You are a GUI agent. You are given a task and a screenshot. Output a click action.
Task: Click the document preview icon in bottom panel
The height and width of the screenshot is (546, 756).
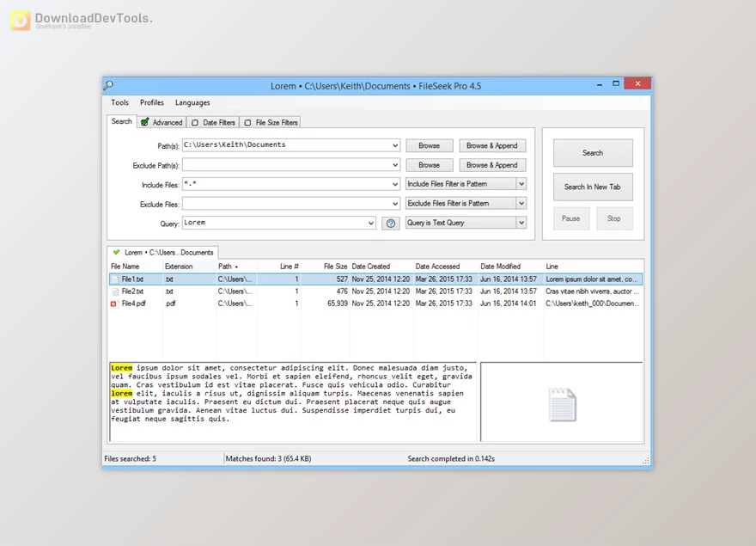pyautogui.click(x=562, y=403)
